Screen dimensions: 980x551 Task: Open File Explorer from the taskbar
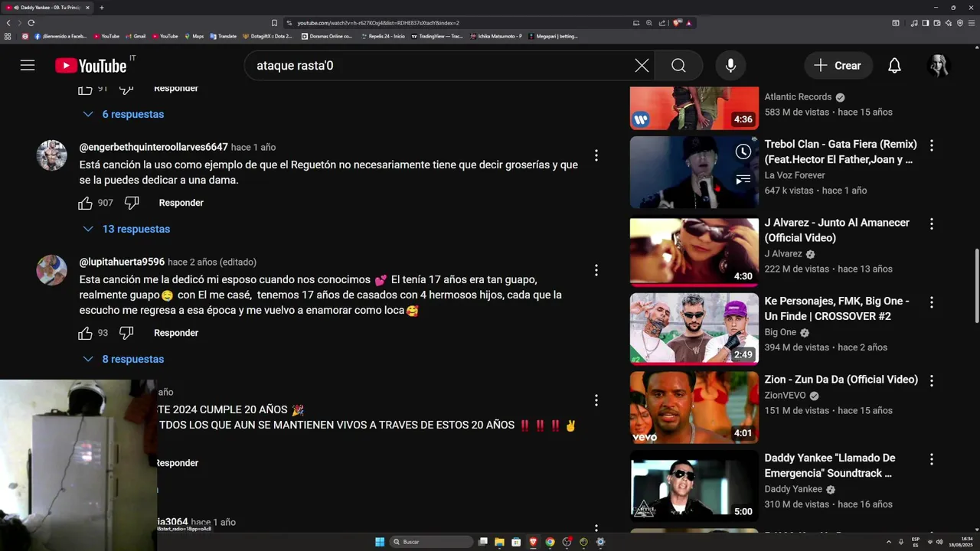tap(499, 542)
